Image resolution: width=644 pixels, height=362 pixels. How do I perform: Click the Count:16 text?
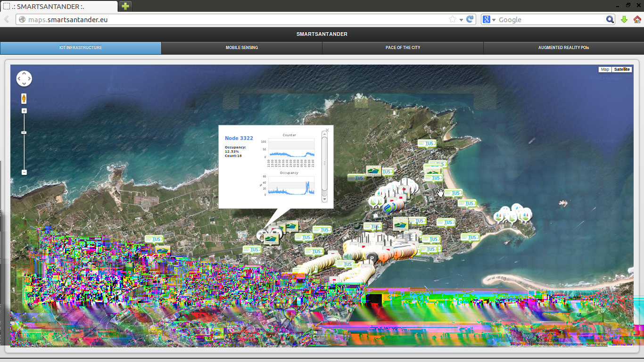(233, 156)
